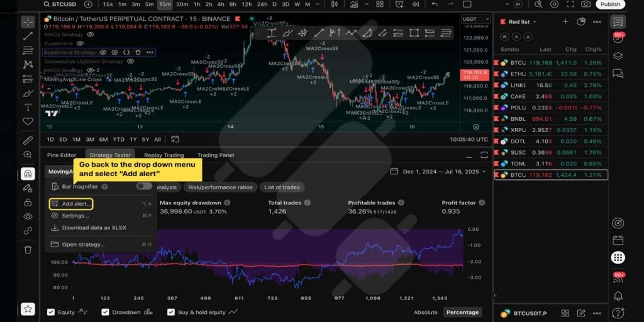Viewport: 644px width, 322px height.
Task: Open the favorites star in left toolbar
Action: tap(28, 309)
